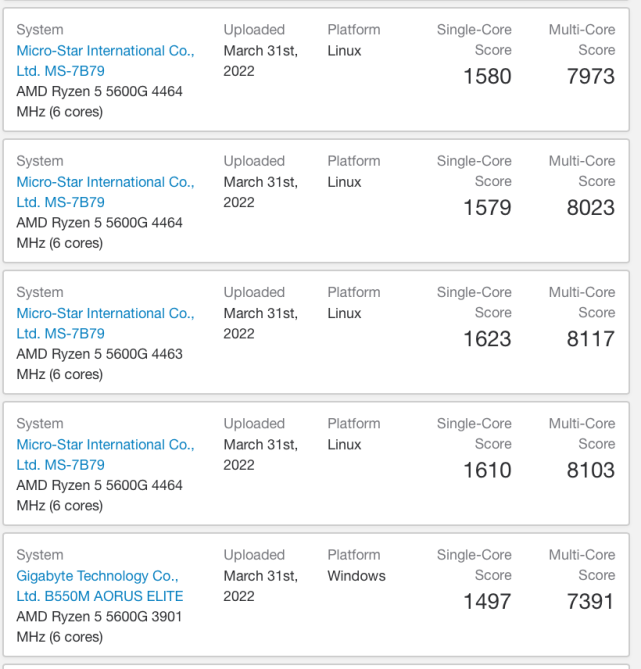This screenshot has height=669, width=641.
Task: Click the multi-core score 8117
Action: (x=590, y=339)
